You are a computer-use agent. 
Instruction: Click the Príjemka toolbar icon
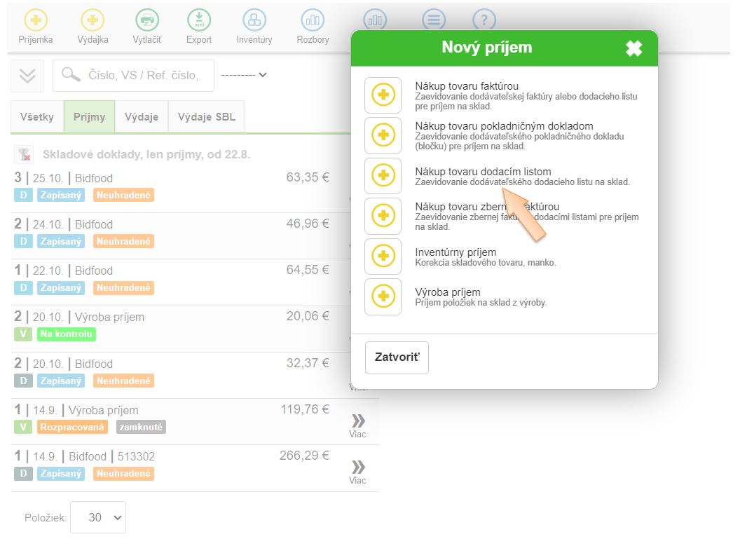[x=35, y=20]
